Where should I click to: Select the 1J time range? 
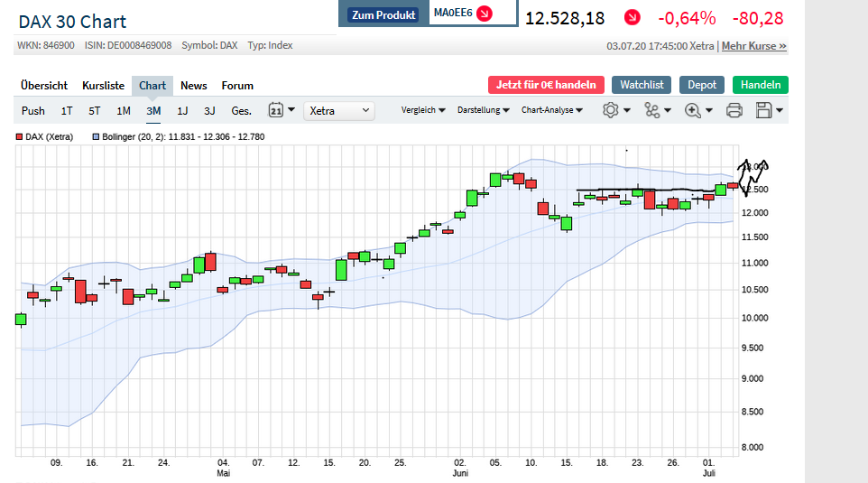pyautogui.click(x=182, y=111)
